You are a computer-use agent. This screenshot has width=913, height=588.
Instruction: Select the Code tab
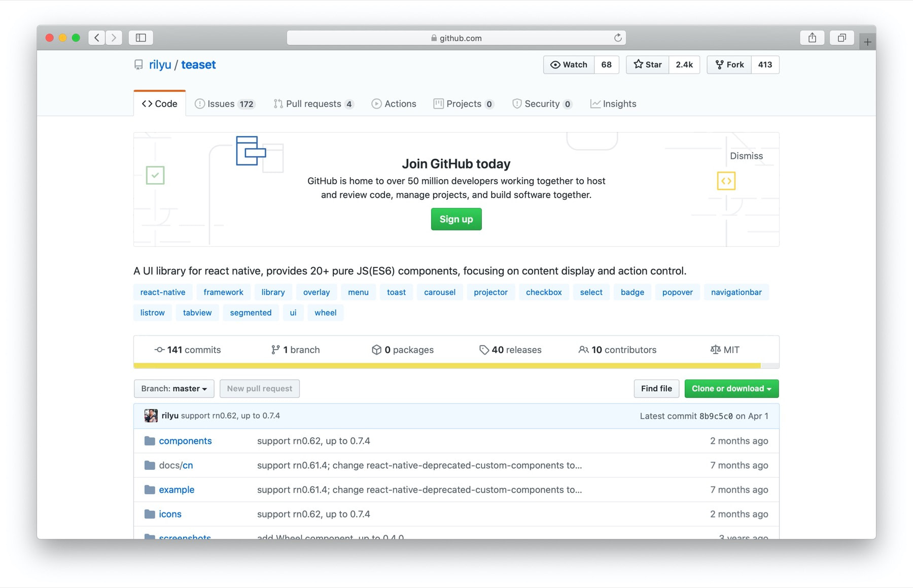(x=160, y=103)
